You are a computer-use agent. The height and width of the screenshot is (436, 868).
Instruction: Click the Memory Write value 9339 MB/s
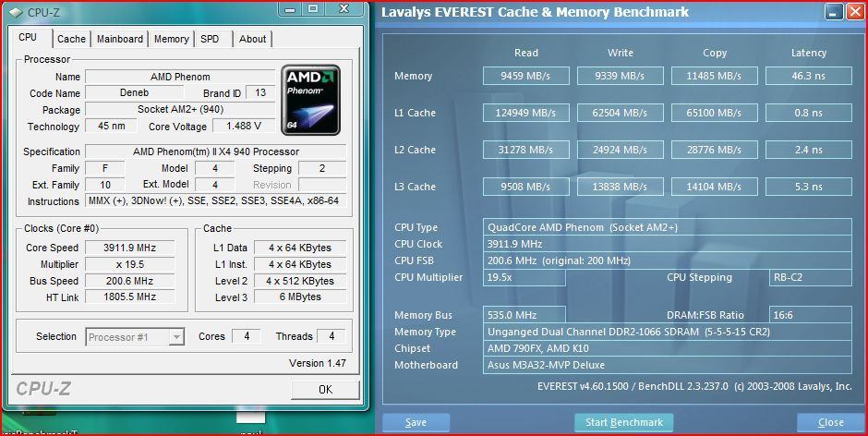[x=620, y=76]
